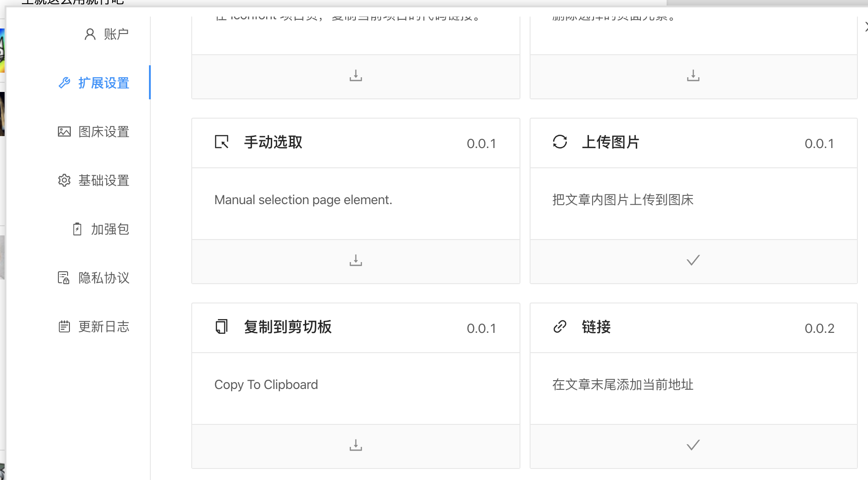This screenshot has height=480, width=868.
Task: Click the document icon next to 隐私协议
Action: point(64,278)
